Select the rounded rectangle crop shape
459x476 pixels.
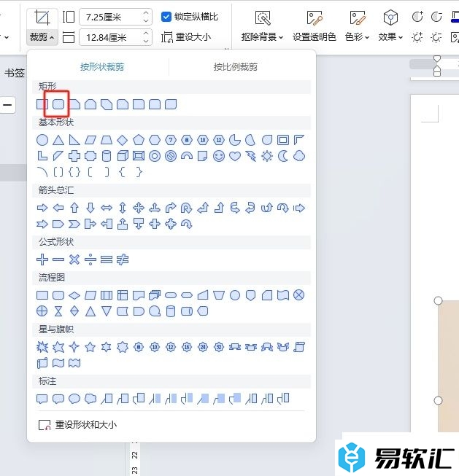click(x=58, y=104)
